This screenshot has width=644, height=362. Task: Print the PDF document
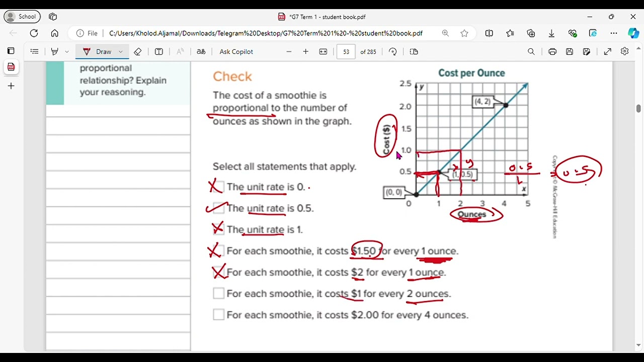coord(552,51)
